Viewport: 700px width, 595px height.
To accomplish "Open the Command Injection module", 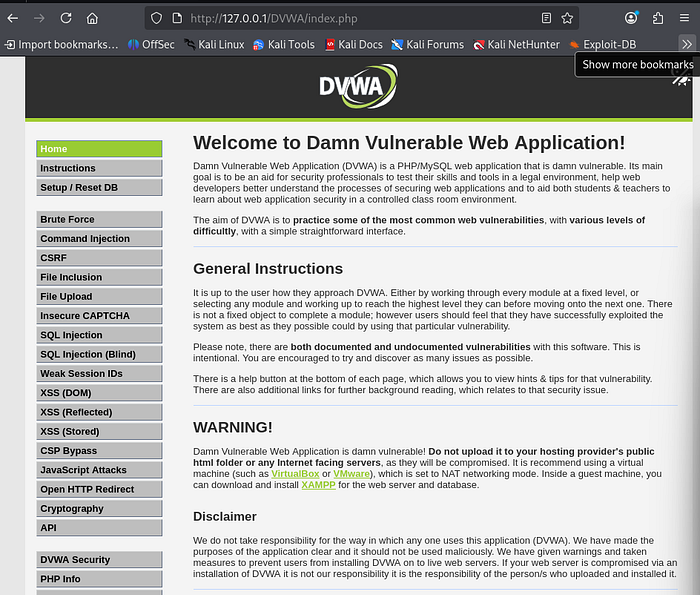I will [x=99, y=238].
